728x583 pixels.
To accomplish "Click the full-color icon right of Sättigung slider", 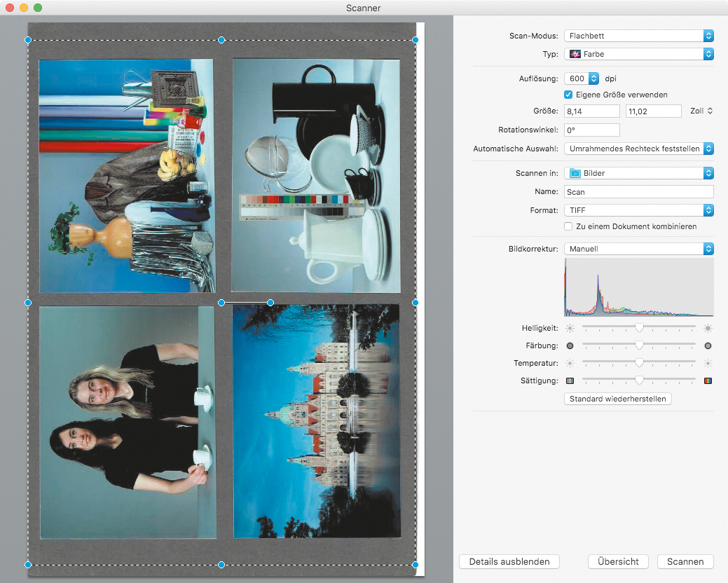I will tap(708, 380).
